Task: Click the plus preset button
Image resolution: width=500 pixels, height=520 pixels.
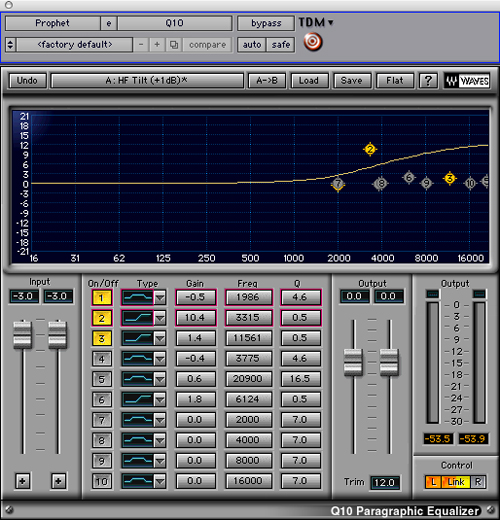Action: pos(157,45)
